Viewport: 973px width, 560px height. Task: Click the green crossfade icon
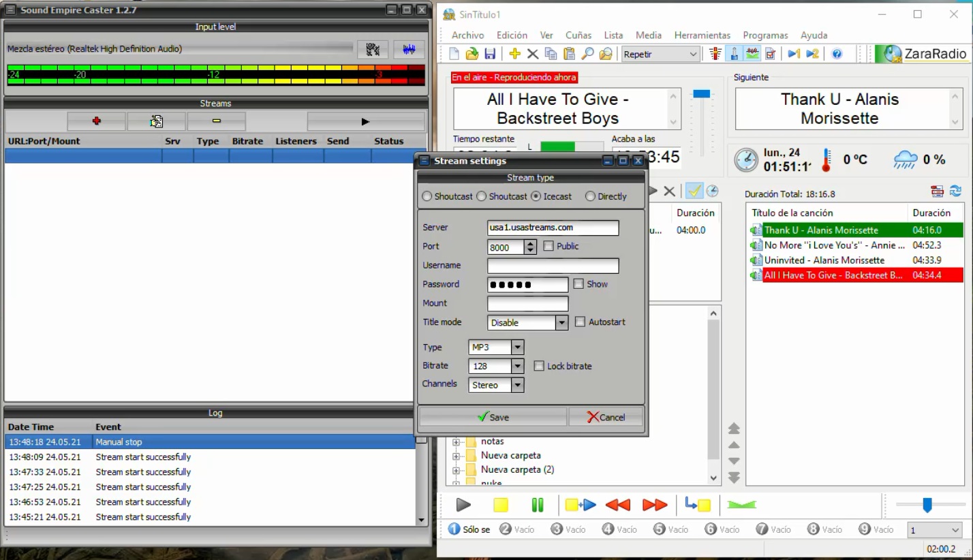741,505
